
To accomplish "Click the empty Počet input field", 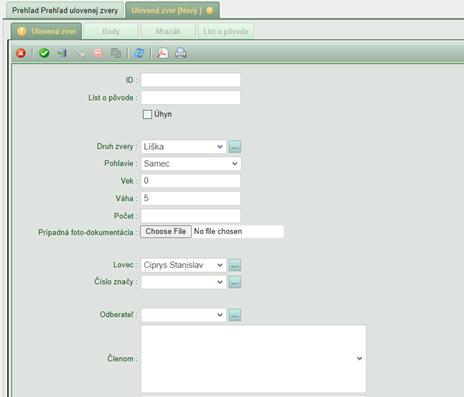I will (x=190, y=216).
